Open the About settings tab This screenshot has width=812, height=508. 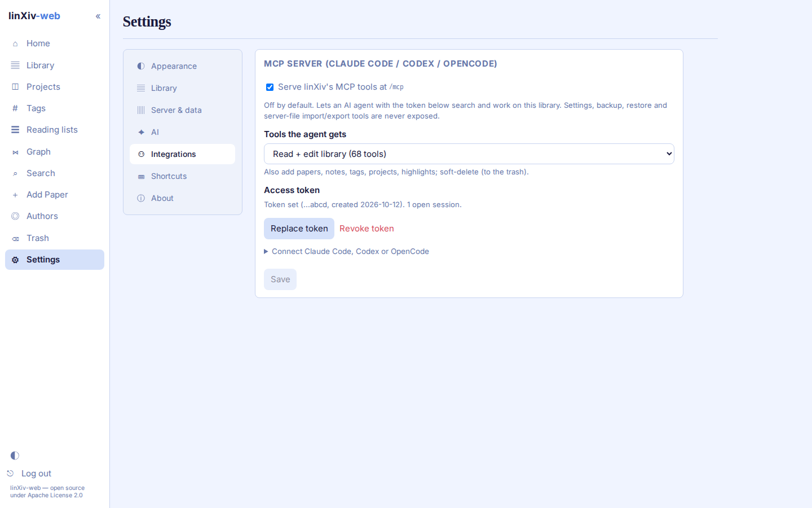182,198
